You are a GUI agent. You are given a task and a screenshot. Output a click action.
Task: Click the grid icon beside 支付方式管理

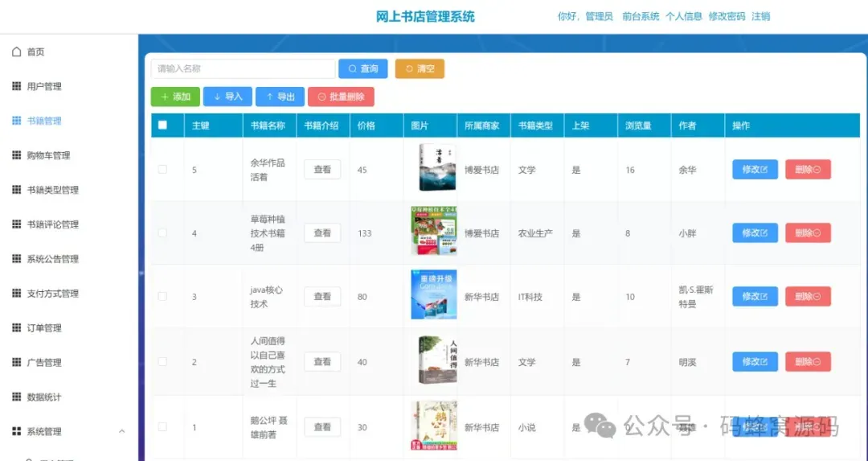pos(17,293)
